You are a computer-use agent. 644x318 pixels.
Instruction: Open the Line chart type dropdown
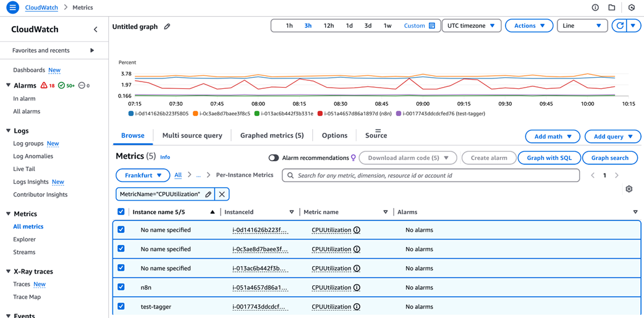tap(582, 26)
